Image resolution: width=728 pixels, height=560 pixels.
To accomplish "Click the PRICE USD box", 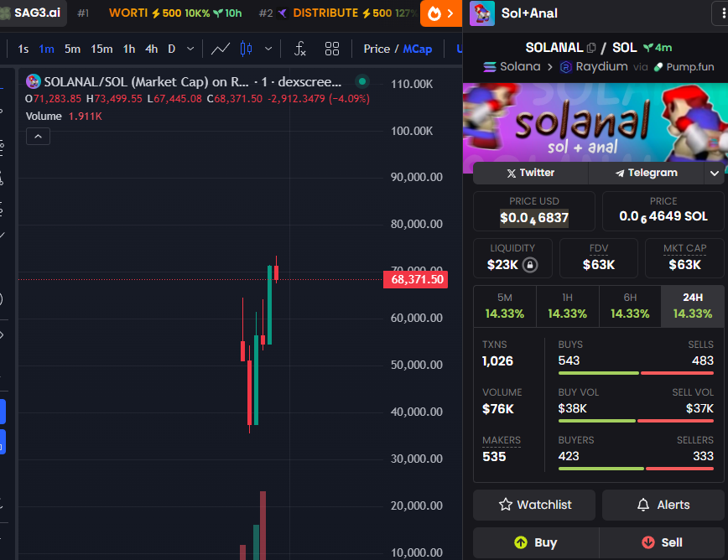I will coord(534,211).
